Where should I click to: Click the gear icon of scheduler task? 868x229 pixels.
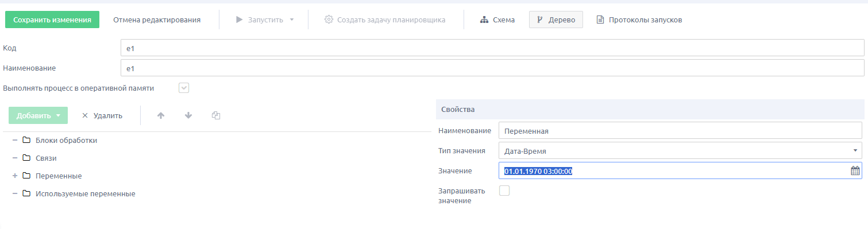click(x=329, y=20)
